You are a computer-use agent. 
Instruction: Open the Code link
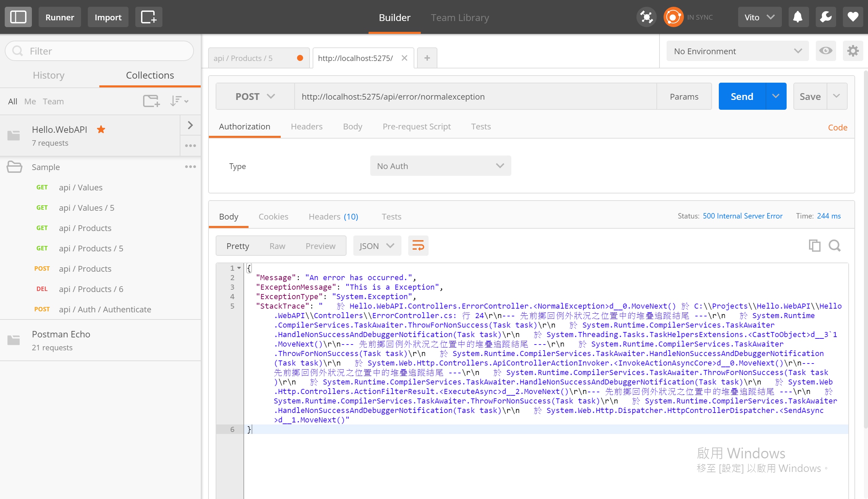[x=837, y=127]
